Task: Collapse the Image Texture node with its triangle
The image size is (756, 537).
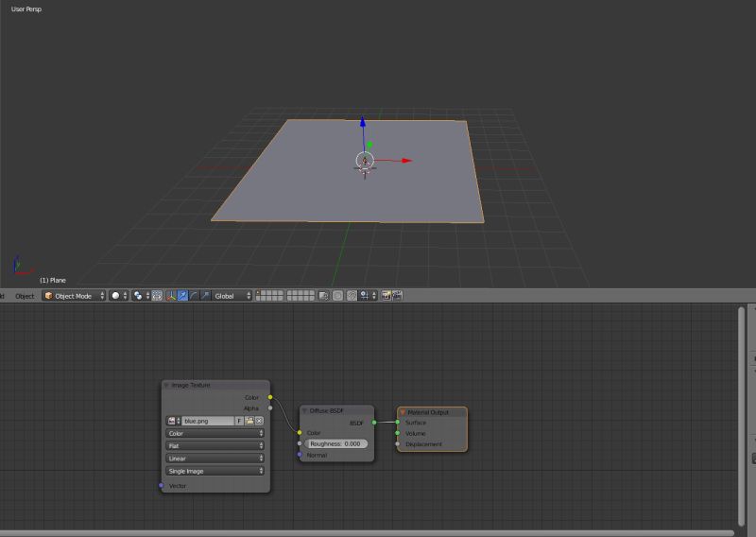Action: pos(166,385)
